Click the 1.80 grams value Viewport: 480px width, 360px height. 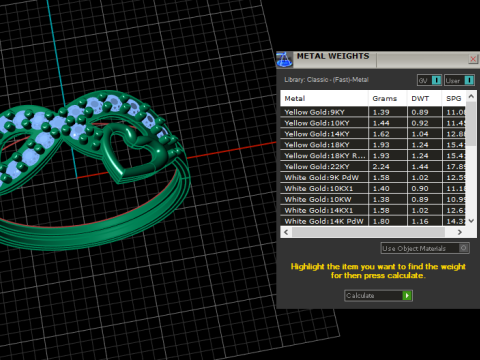pyautogui.click(x=381, y=221)
